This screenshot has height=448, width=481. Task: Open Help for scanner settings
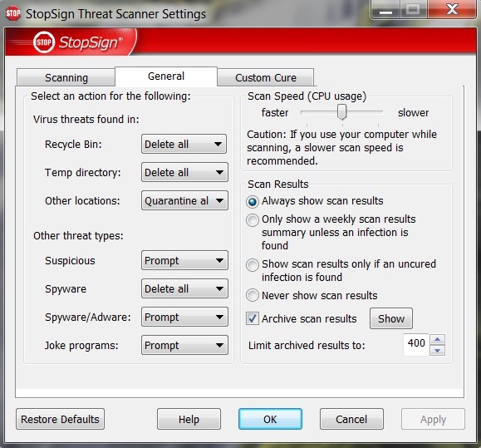[x=189, y=419]
